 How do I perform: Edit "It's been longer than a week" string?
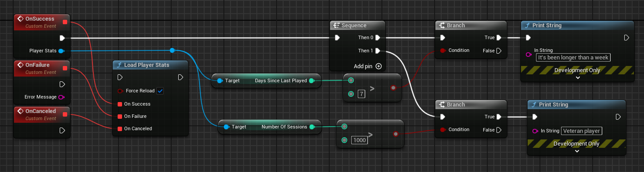[x=574, y=58]
